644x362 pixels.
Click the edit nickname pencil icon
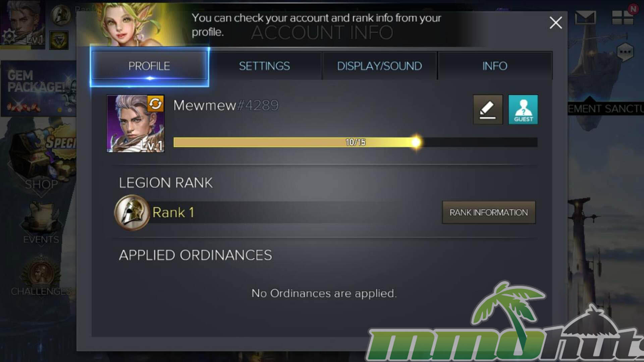[488, 110]
